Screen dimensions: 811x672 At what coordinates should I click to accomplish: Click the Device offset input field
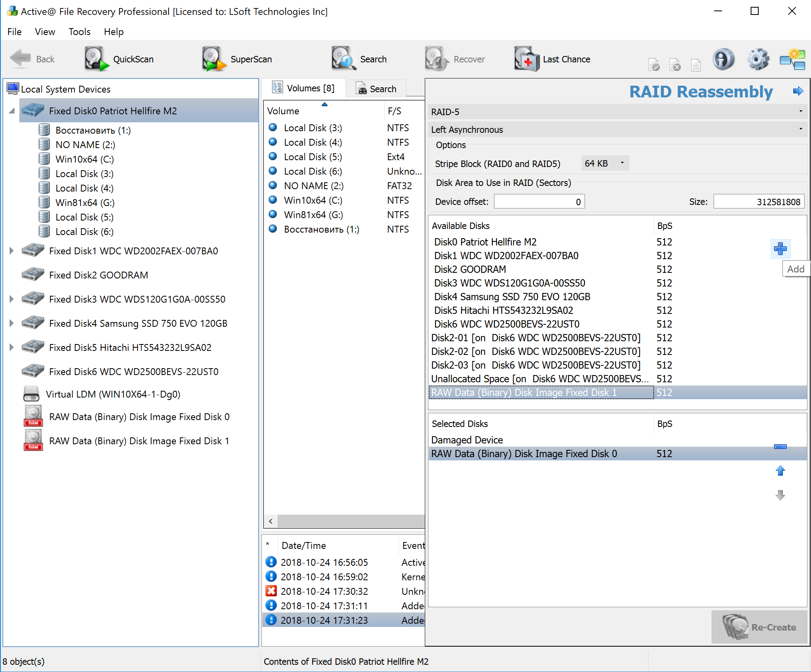(x=539, y=202)
